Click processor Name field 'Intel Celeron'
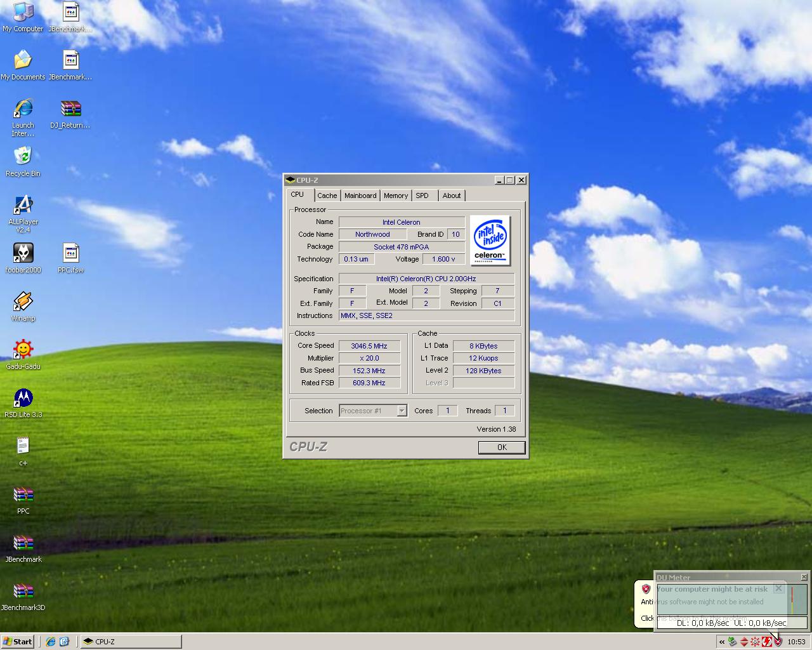 402,222
